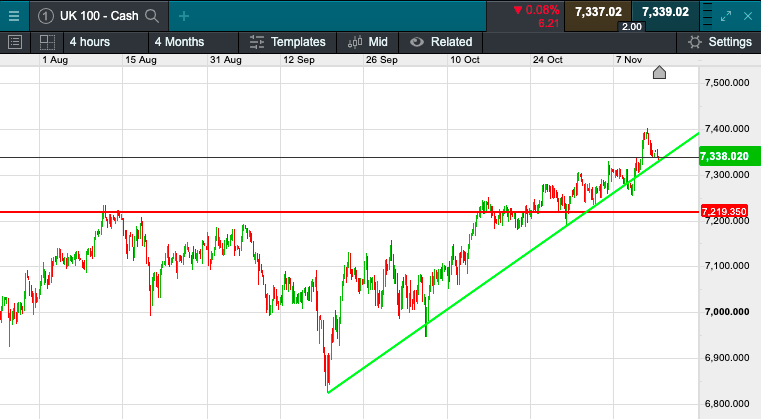Click the order ticket ladder icon
Image resolution: width=761 pixels, height=419 pixels.
tap(705, 15)
